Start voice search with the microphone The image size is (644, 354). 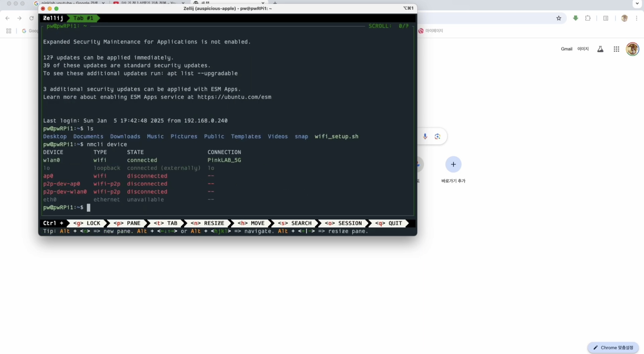point(425,136)
